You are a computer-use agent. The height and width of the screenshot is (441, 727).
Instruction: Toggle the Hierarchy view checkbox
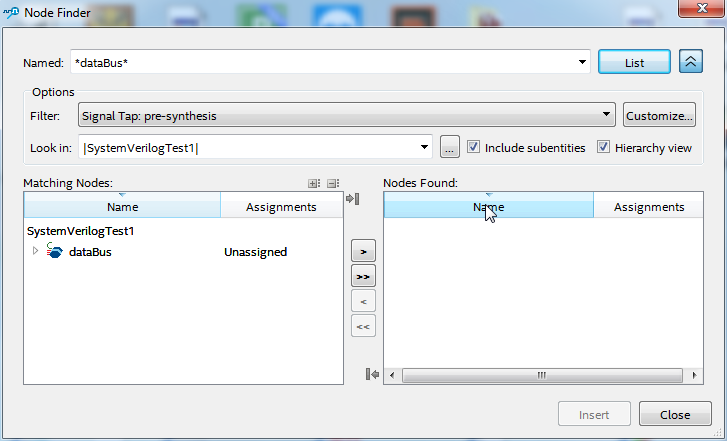tap(603, 147)
